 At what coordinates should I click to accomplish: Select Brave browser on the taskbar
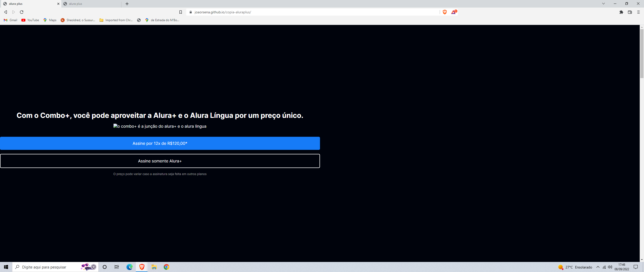pyautogui.click(x=142, y=267)
